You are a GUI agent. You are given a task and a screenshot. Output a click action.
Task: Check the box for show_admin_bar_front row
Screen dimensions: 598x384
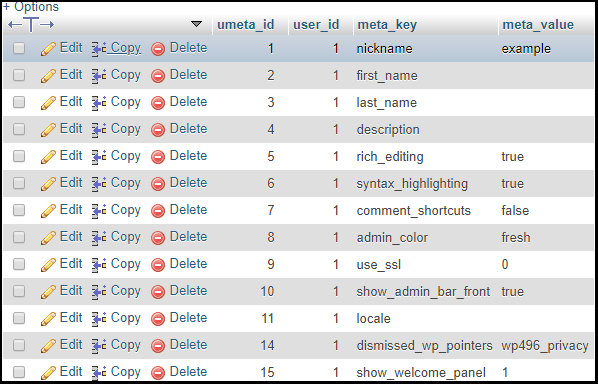[x=19, y=291]
